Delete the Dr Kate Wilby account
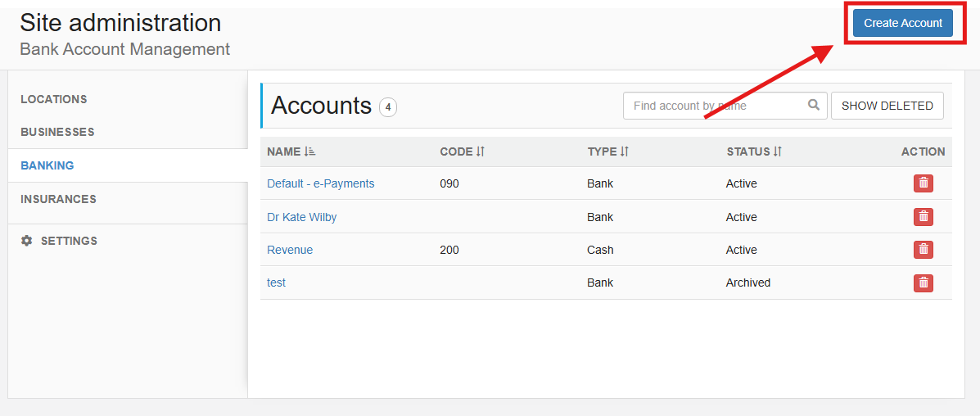The height and width of the screenshot is (416, 980). [x=924, y=216]
